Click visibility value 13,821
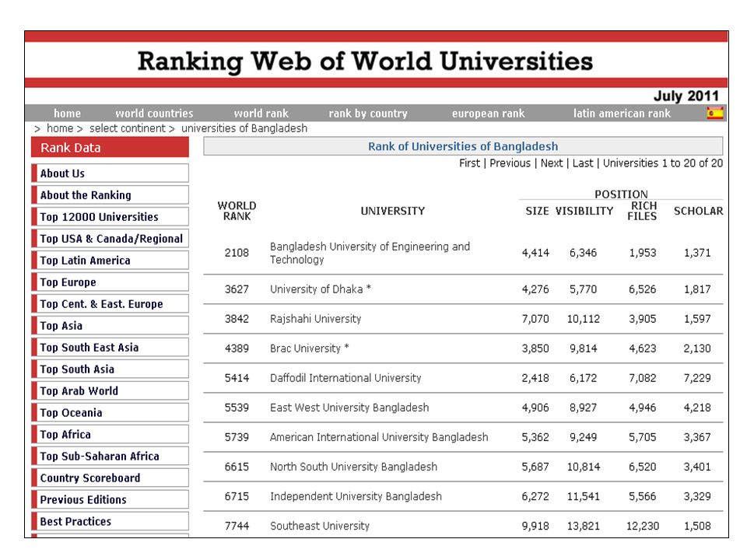Image resolution: width=747 pixels, height=560 pixels. coord(584,526)
